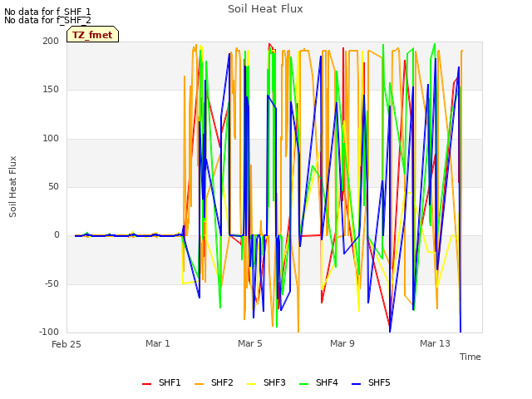
Task: Toggle the SHF5 series in the legend
Action: click(x=371, y=382)
